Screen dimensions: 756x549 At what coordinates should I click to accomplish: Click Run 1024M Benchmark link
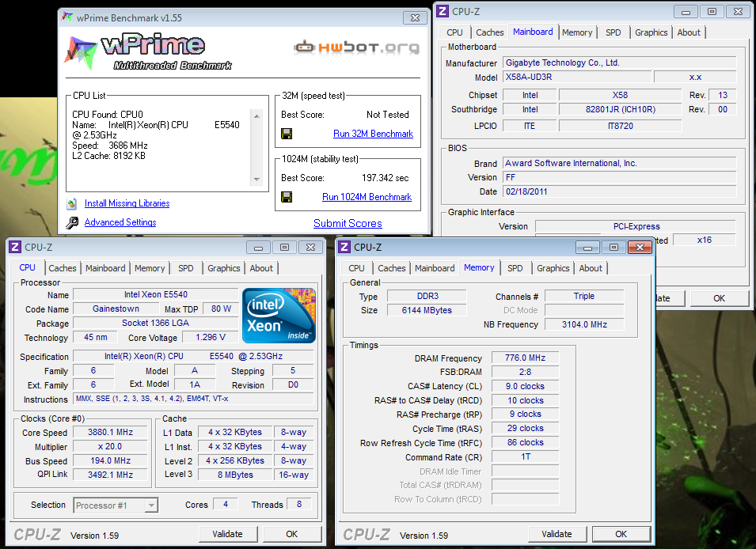click(367, 197)
